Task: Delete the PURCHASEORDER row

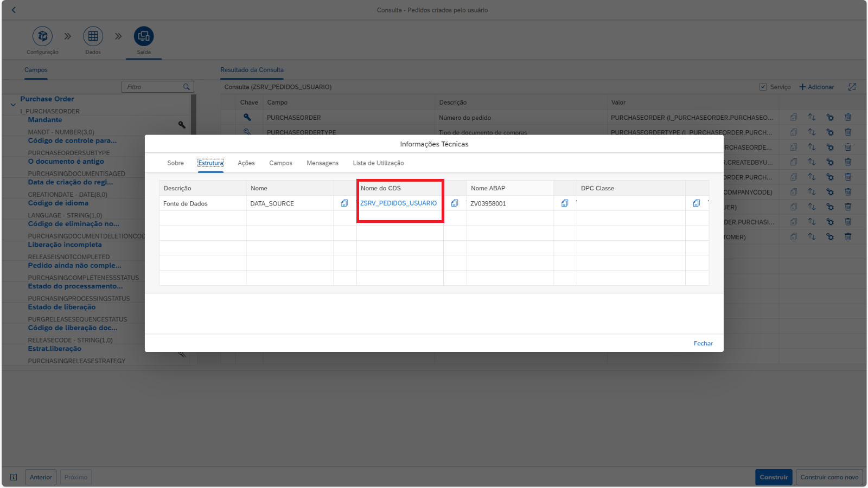Action: pyautogui.click(x=848, y=117)
